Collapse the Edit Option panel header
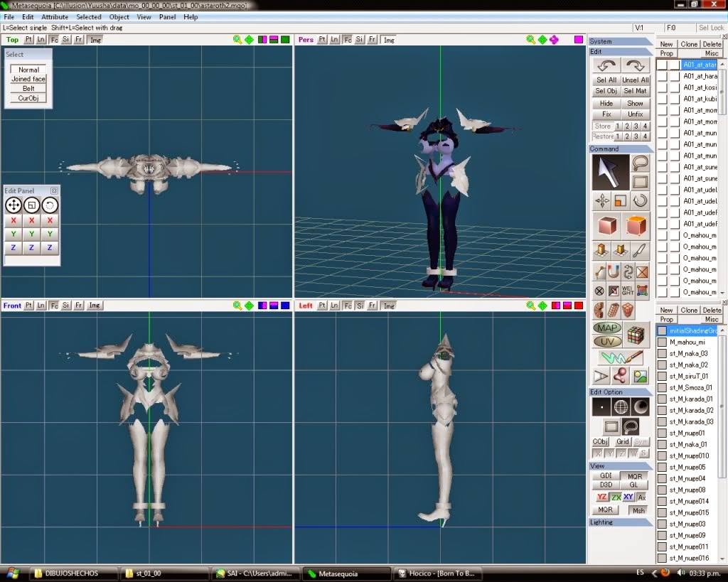The width and height of the screenshot is (728, 582). tap(620, 392)
